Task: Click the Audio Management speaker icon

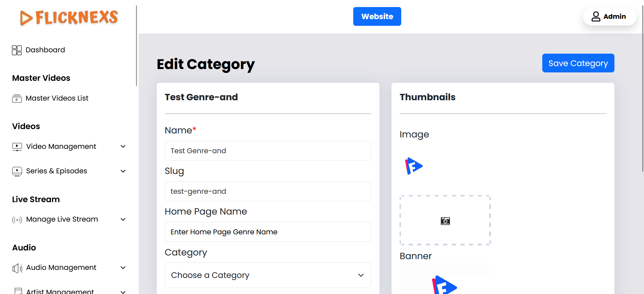Action: point(17,268)
